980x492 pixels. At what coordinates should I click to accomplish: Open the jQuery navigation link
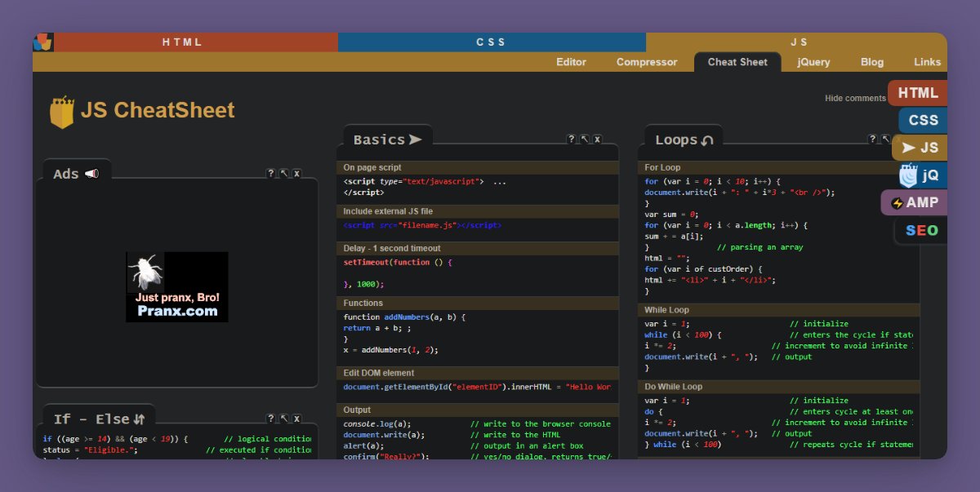(813, 62)
